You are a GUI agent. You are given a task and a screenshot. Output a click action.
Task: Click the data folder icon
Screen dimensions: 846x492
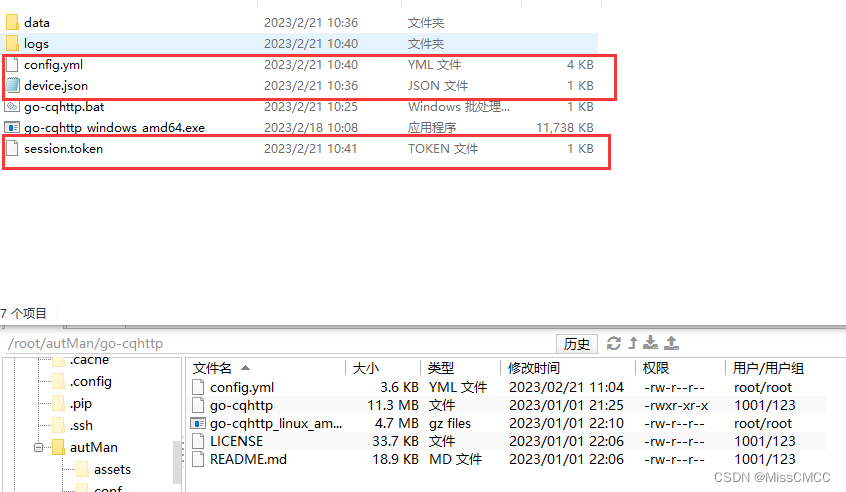coord(12,22)
